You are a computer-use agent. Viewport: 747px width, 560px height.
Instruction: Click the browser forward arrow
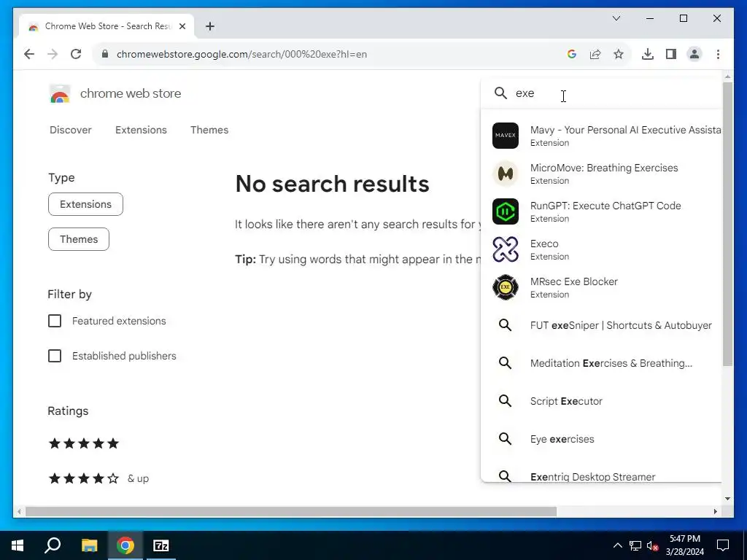pyautogui.click(x=53, y=54)
